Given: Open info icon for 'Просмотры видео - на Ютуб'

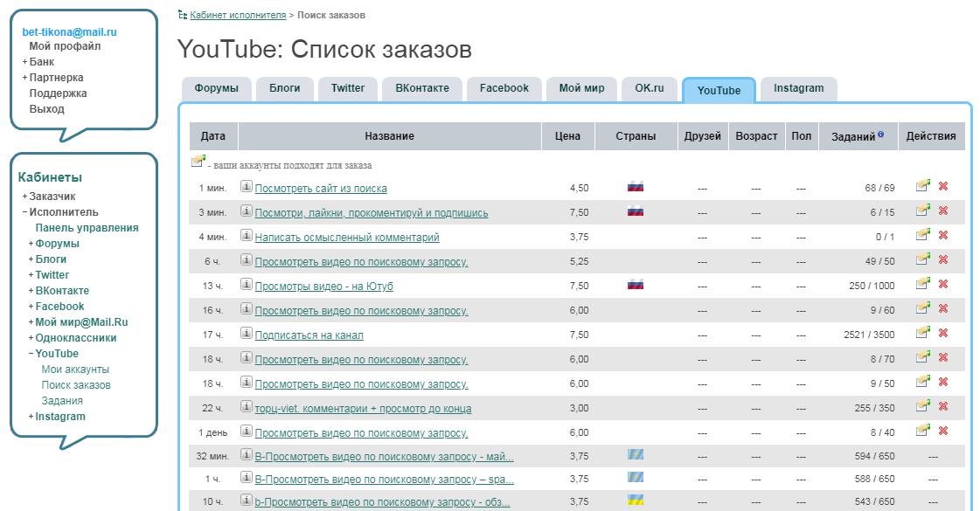Looking at the screenshot, I should point(247,285).
